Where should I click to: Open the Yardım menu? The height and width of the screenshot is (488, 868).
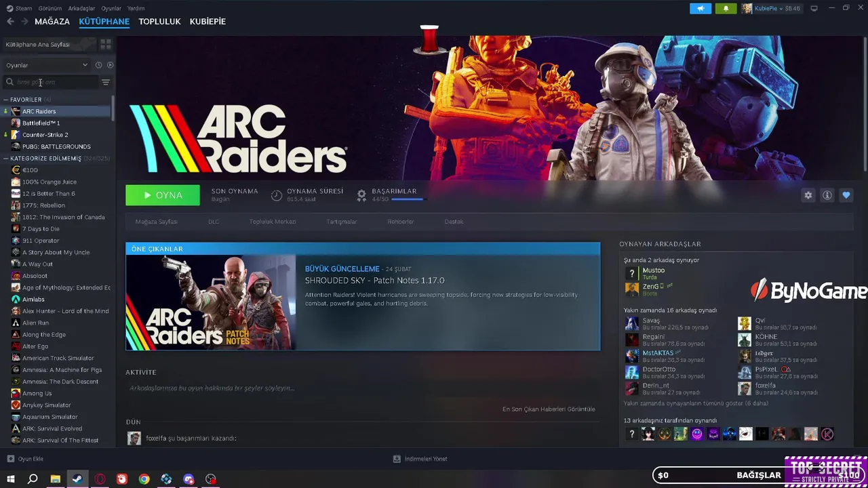click(136, 8)
